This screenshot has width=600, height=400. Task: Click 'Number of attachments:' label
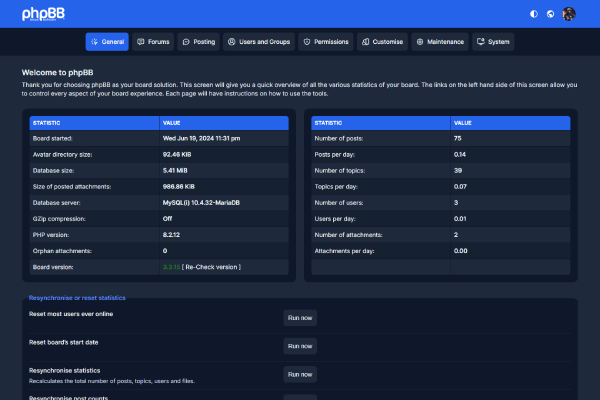point(348,235)
